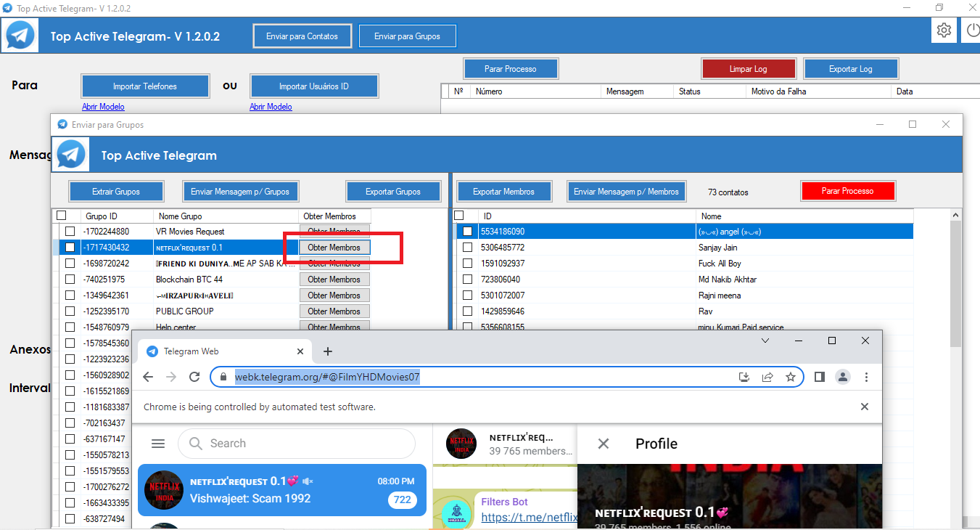Open a new Chrome tab with plus icon
This screenshot has height=530, width=980.
click(x=328, y=351)
